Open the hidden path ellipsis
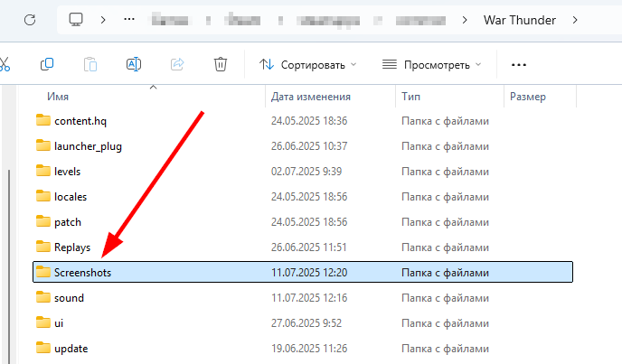Viewport: 622px width, 364px height. point(129,20)
